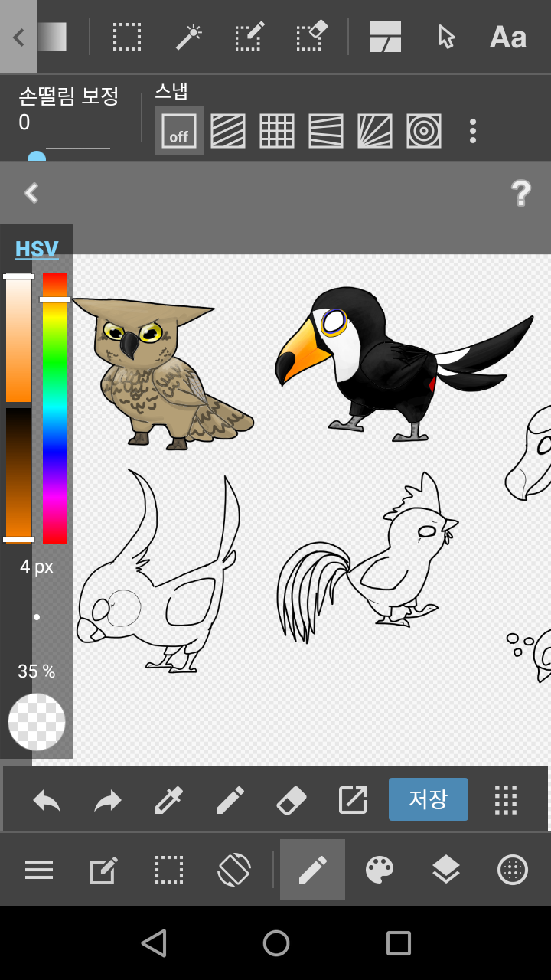Enable concentric circle snap
551x980 pixels.
424,131
